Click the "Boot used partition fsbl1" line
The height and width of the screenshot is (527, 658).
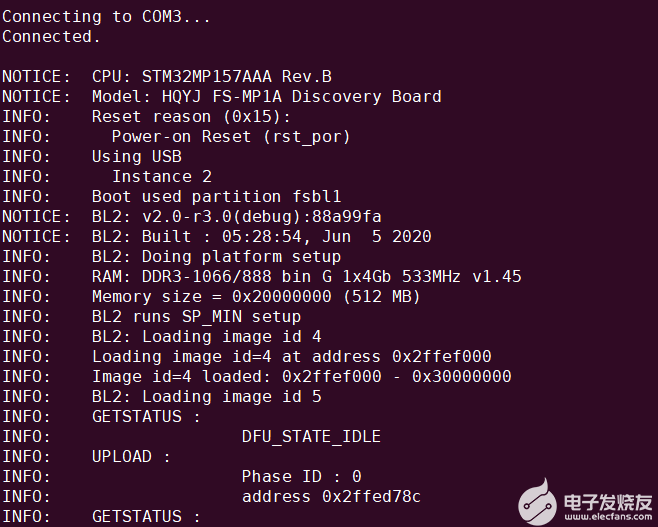pos(216,196)
